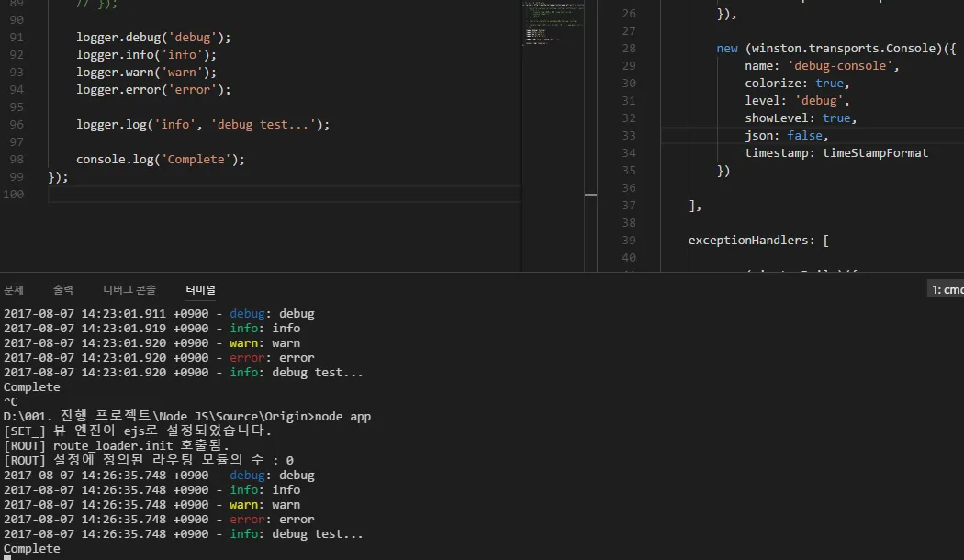Click '[ROUT] route_loader.init 호출됨.' terminal line

pos(117,445)
